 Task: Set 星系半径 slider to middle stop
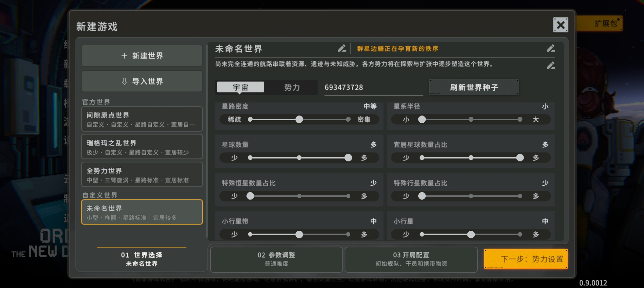471,119
